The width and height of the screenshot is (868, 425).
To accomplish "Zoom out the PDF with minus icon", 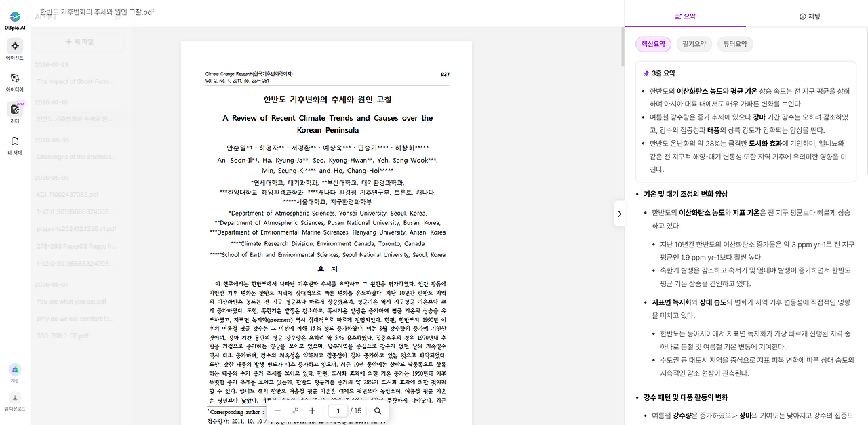I will pyautogui.click(x=277, y=411).
